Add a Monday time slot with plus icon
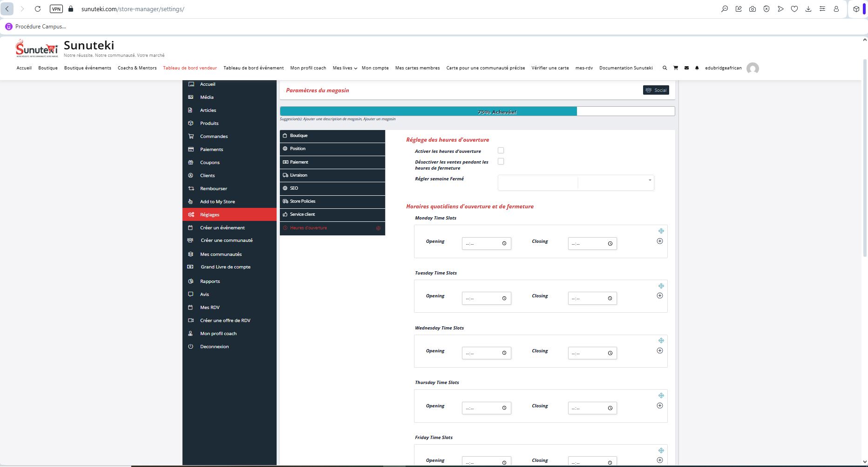Screen dimensions: 868x467 [660, 241]
